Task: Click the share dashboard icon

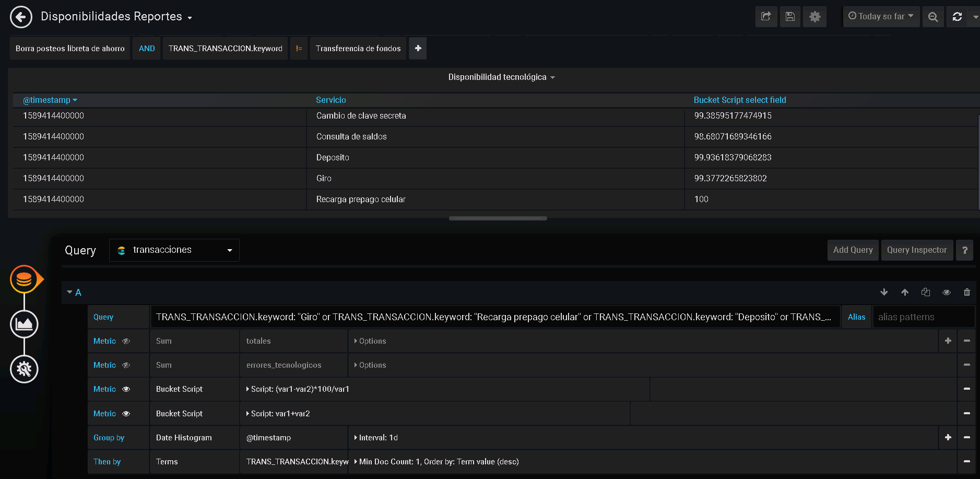Action: click(766, 16)
